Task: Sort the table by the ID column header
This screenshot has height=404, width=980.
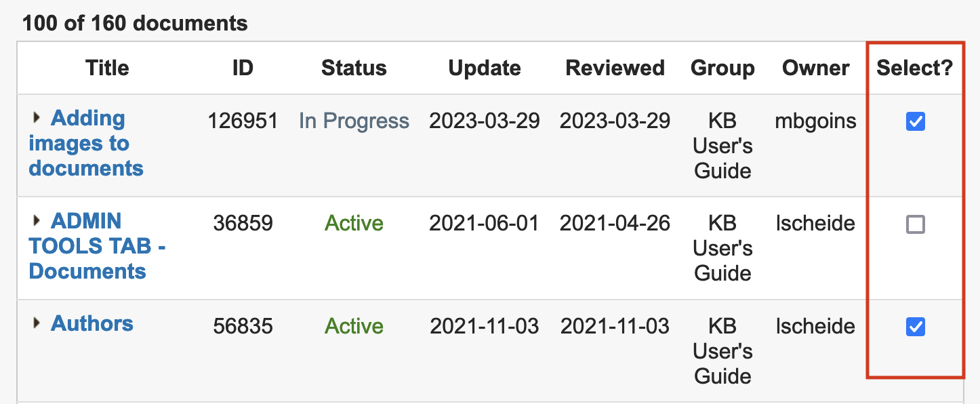Action: (243, 68)
